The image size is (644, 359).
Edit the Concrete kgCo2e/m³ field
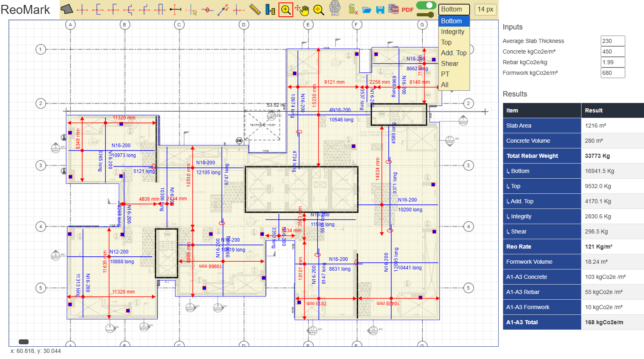tap(613, 52)
